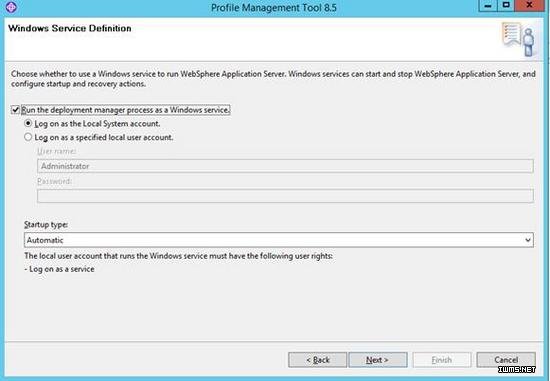Minimize the Profile Management Tool window

click(x=488, y=6)
